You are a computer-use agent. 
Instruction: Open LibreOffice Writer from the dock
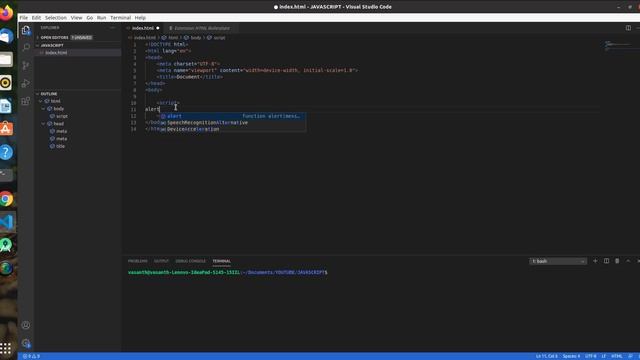(x=6, y=106)
